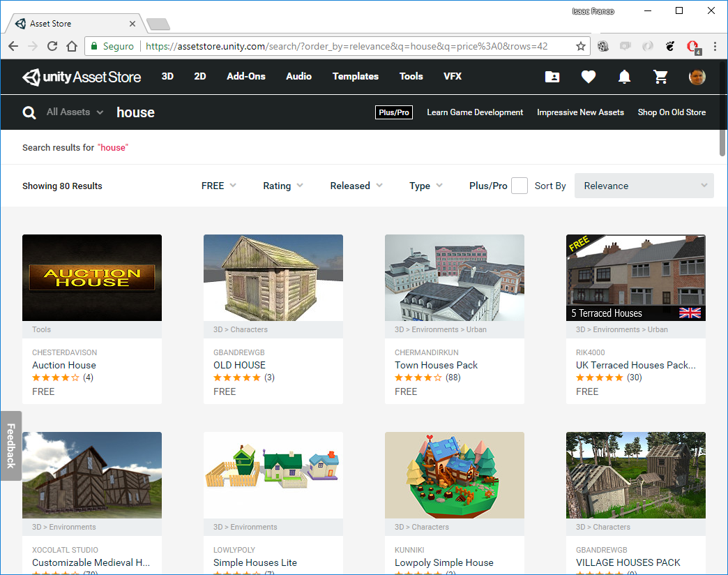
Task: Open the Rating filter dropdown
Action: 282,186
